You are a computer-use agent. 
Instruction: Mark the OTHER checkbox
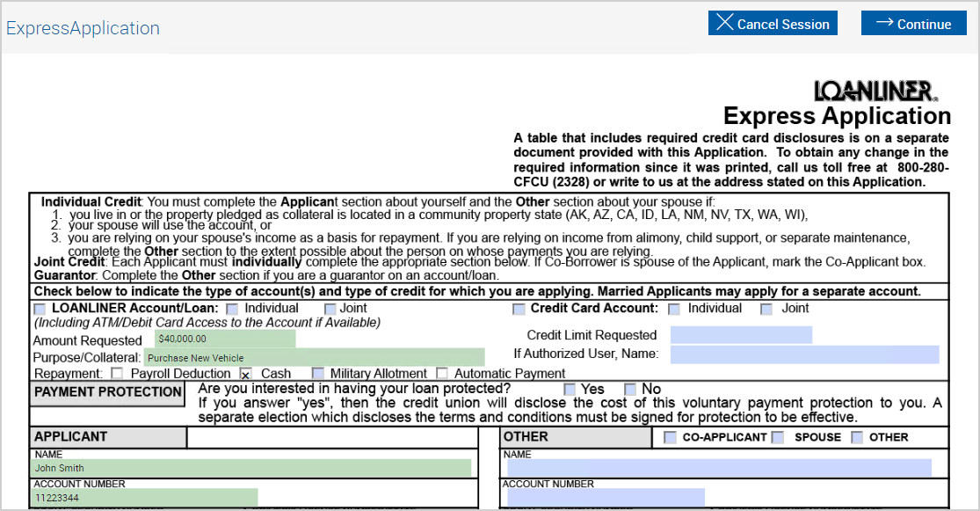(x=857, y=437)
